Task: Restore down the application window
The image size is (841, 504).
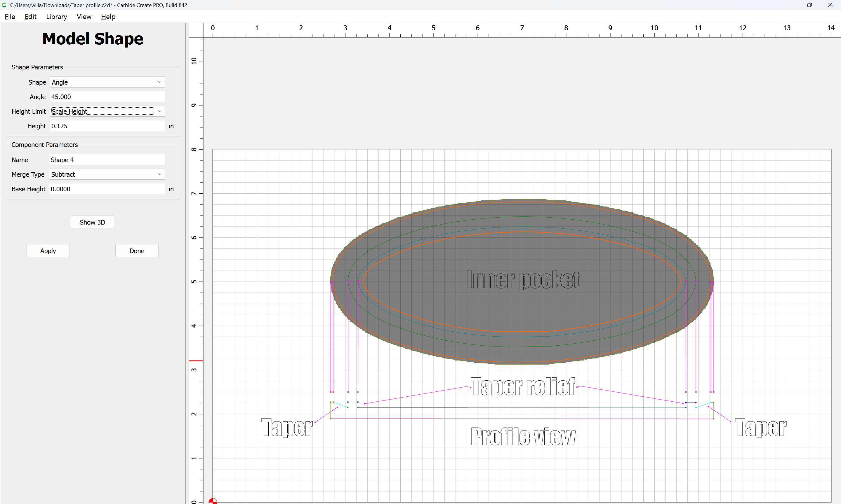Action: tap(809, 5)
